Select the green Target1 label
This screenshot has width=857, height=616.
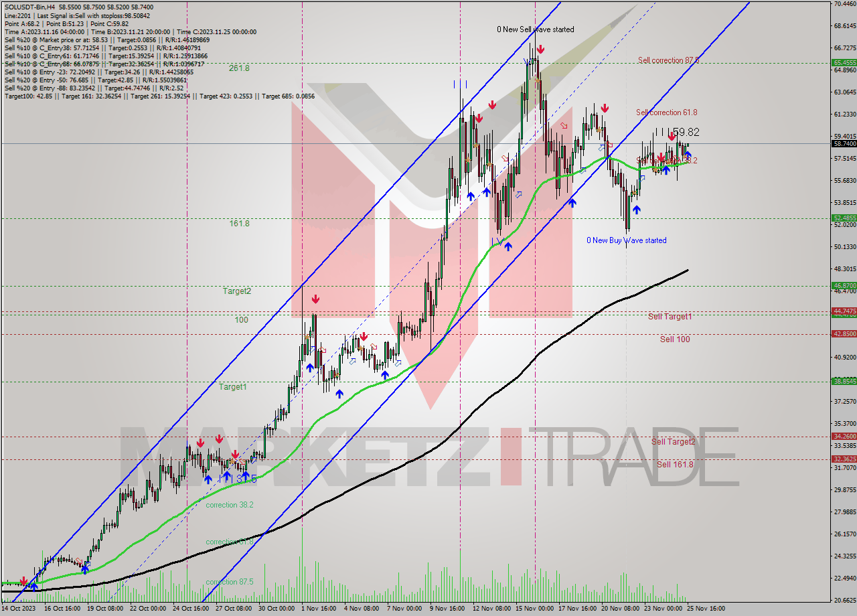(232, 387)
